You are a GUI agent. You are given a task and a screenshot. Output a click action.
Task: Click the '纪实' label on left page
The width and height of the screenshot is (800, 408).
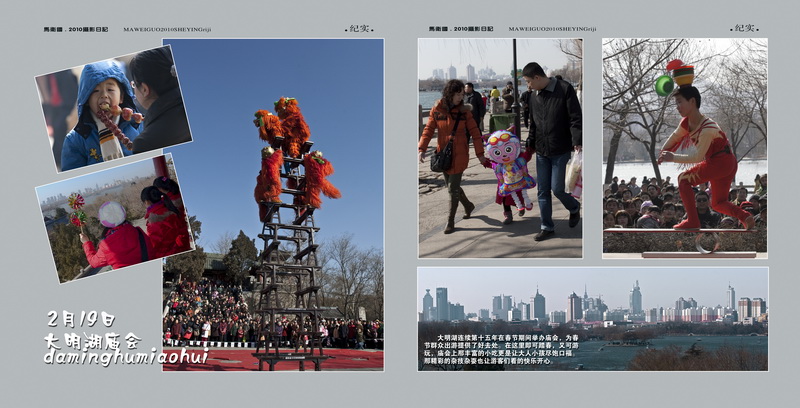pos(359,29)
